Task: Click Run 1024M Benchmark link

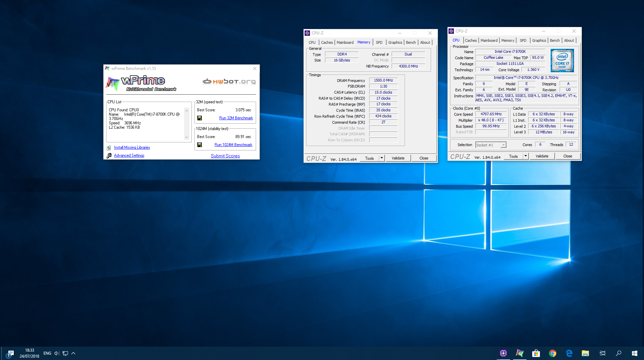Action: point(233,145)
